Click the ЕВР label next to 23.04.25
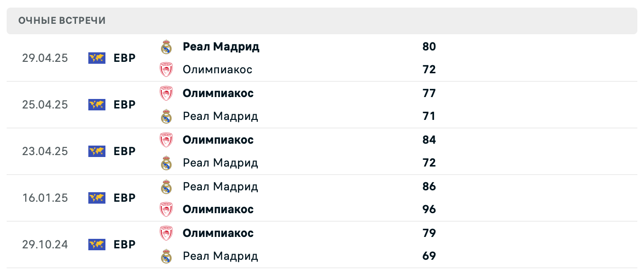Image resolution: width=644 pixels, height=275 pixels. coord(124,151)
